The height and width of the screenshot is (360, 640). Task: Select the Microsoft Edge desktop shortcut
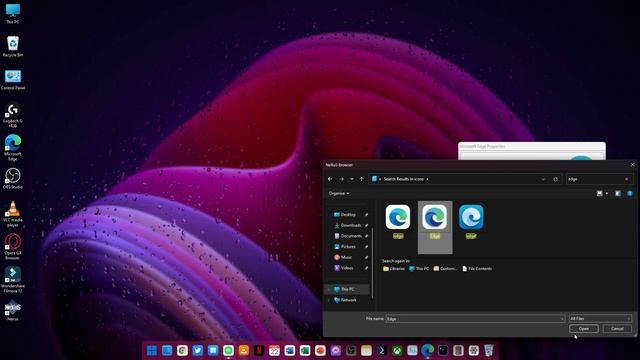[13, 147]
